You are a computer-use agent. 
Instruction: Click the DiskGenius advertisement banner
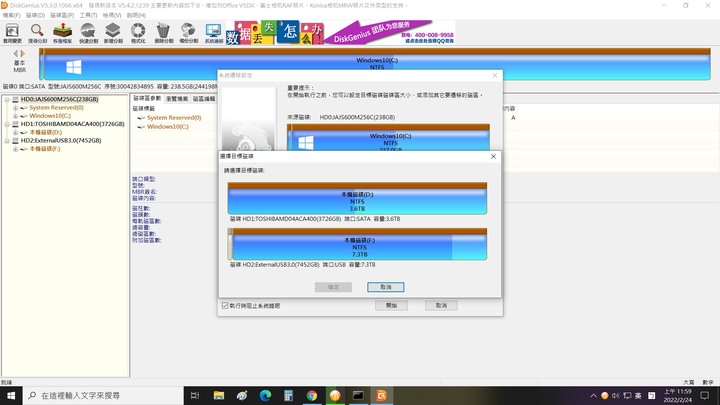tap(340, 32)
